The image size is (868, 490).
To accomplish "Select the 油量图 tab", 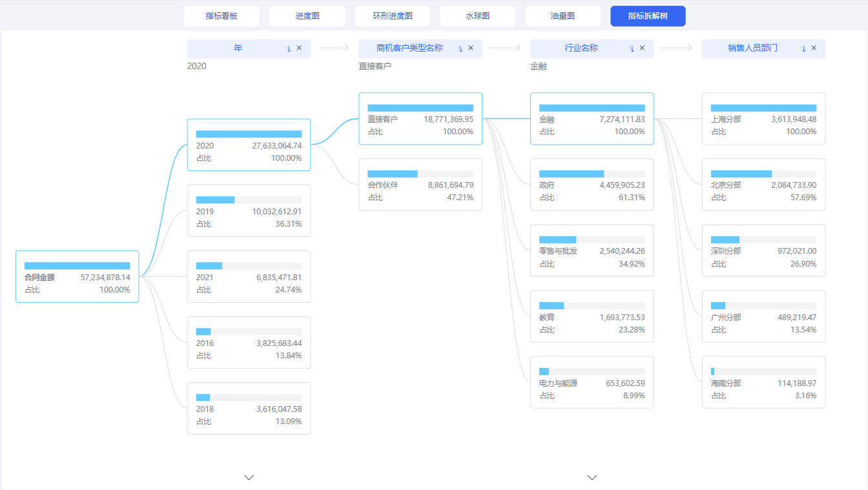I will (x=563, y=16).
